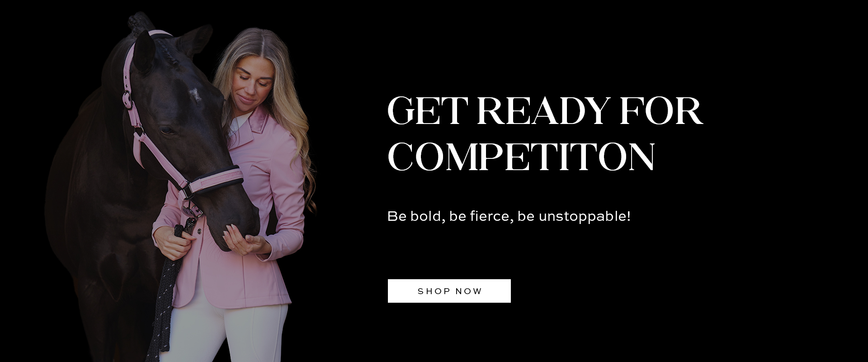This screenshot has width=868, height=362.
Task: Click the 'Be bold, be fierce' tagline
Action: 509,216
